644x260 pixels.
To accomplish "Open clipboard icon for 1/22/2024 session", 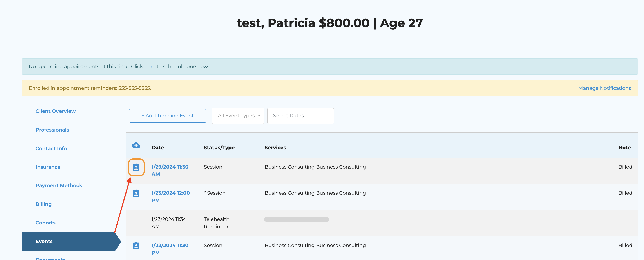I will [136, 246].
